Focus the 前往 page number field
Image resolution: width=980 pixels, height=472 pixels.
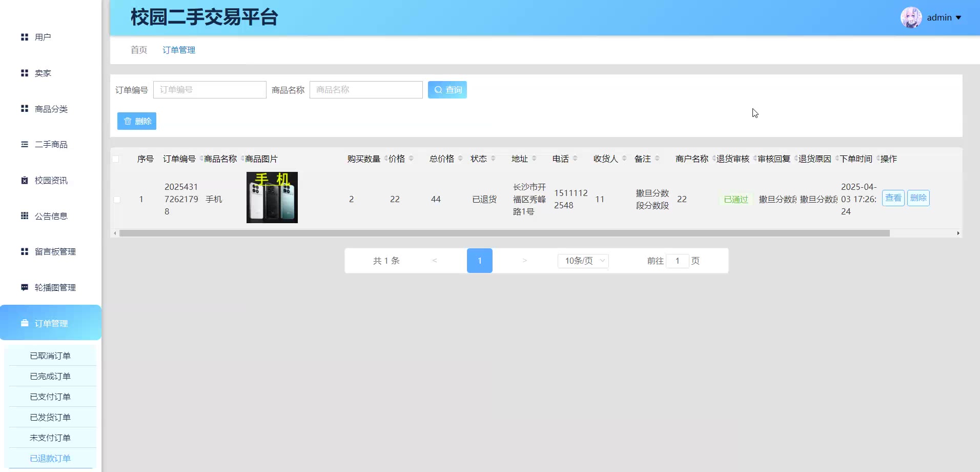click(678, 261)
